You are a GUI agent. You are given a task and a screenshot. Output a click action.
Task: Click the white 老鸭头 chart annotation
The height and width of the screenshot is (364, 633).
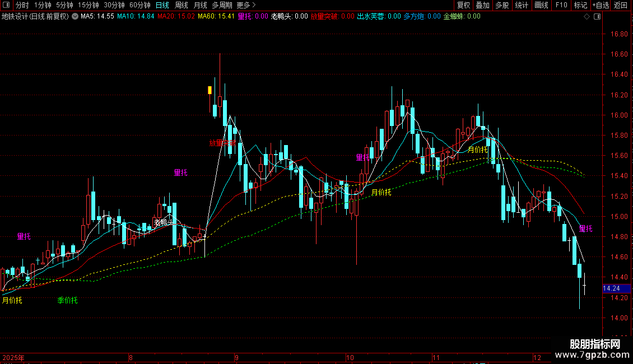[x=164, y=222]
